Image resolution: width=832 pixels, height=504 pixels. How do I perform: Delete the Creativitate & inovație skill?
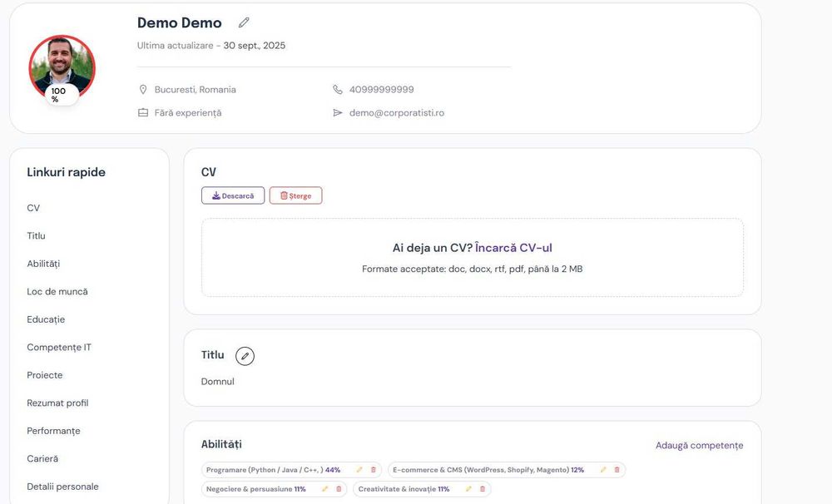(x=482, y=489)
